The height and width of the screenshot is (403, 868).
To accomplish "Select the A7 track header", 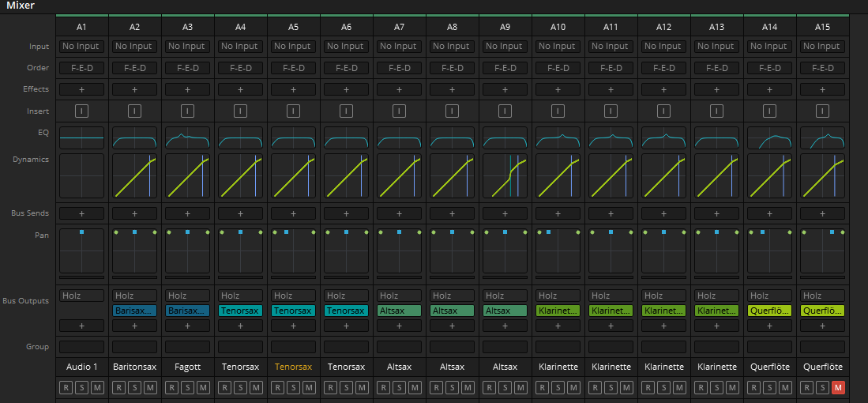I will [x=399, y=27].
